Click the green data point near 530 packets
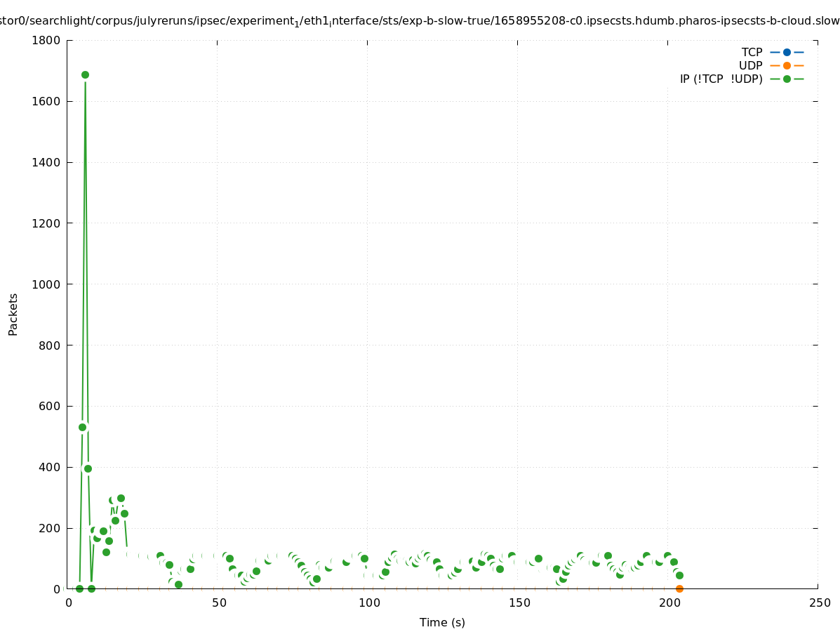840x632 pixels. point(82,427)
